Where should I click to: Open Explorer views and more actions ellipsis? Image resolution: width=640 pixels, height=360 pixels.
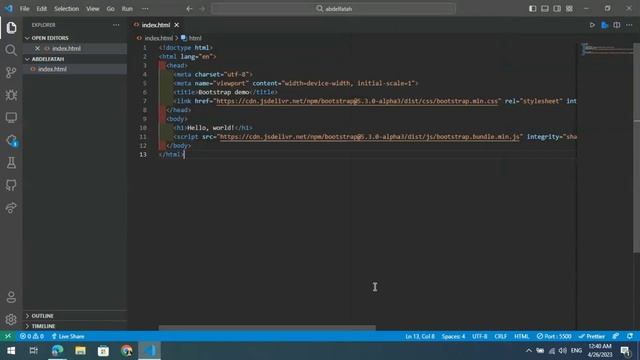pos(116,25)
